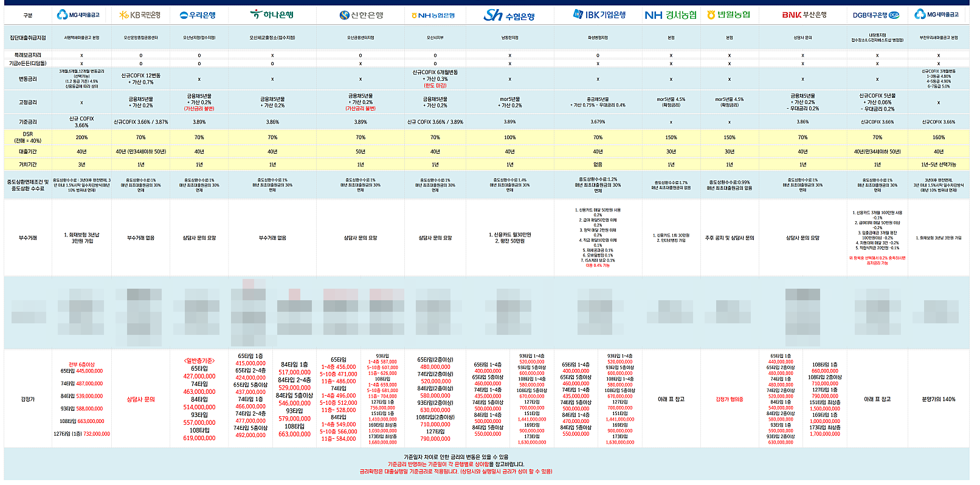Click the 중금채5년물 fixed rate cell
980x485 pixels.
click(x=598, y=102)
